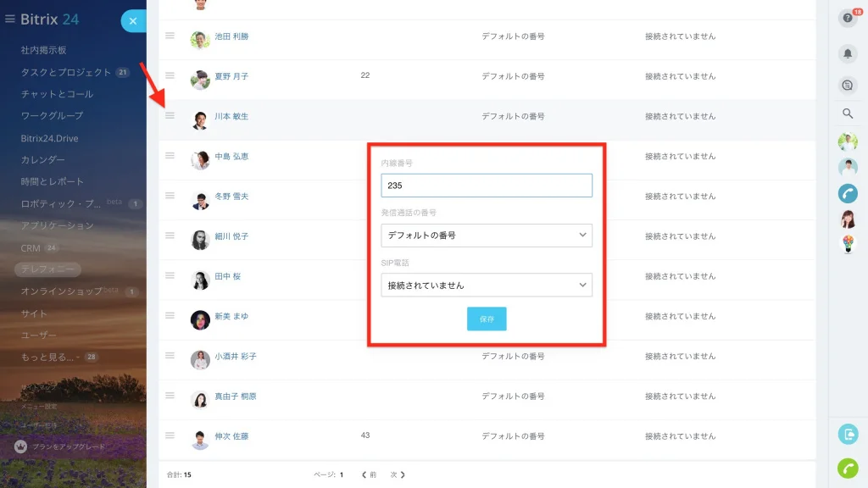The height and width of the screenshot is (488, 868).
Task: Click the 保存 save button
Action: [487, 319]
